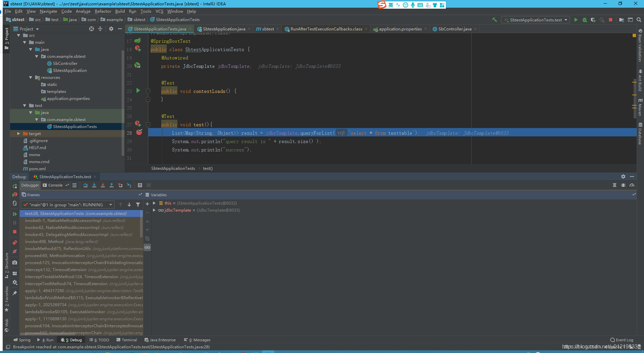Image resolution: width=644 pixels, height=353 pixels.
Task: Open the Refactor menu
Action: tap(103, 11)
